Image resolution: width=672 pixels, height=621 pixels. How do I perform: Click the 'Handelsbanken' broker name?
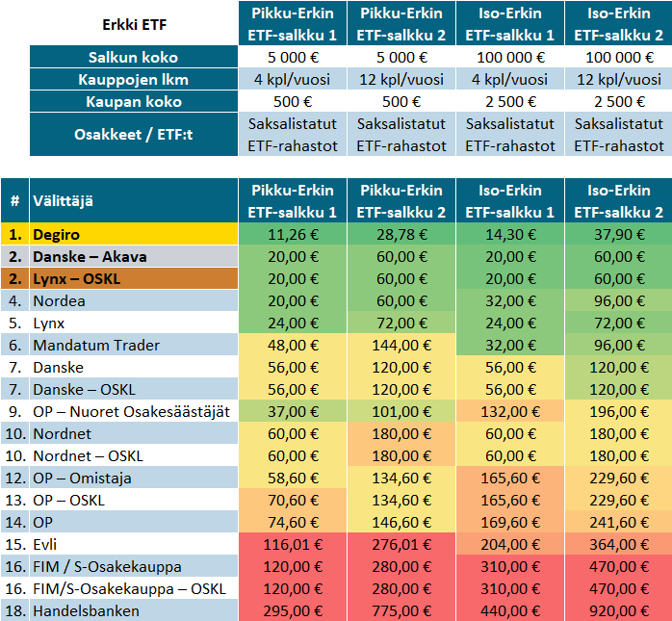tap(86, 610)
